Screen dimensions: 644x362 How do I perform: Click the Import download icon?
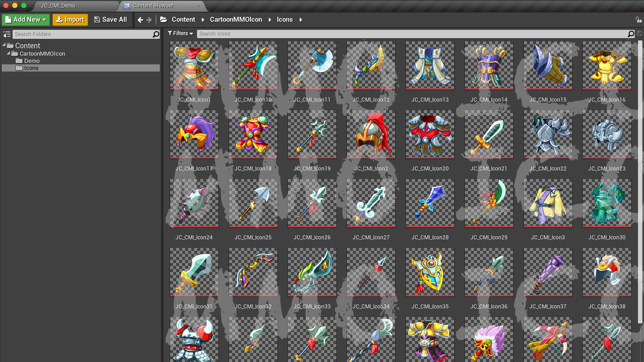point(59,19)
